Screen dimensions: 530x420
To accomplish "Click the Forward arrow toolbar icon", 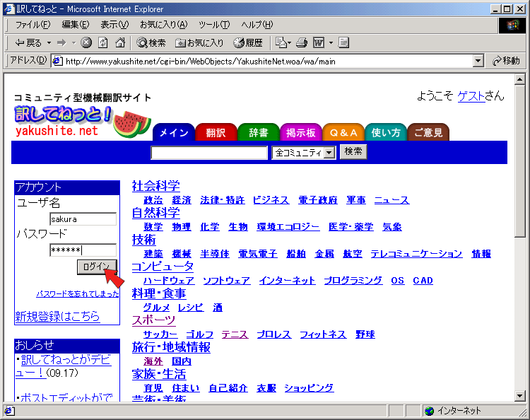I will (x=61, y=42).
